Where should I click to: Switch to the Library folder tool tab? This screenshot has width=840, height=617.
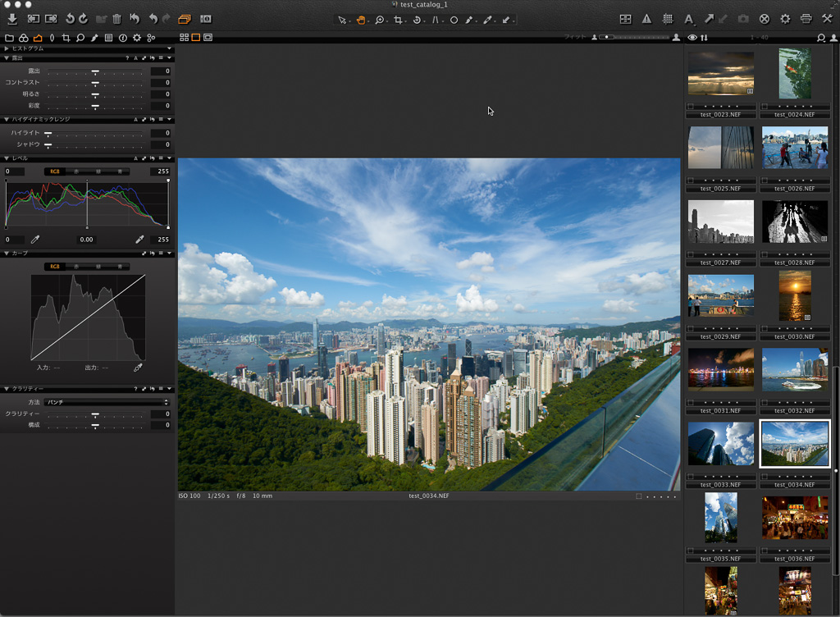click(x=9, y=38)
